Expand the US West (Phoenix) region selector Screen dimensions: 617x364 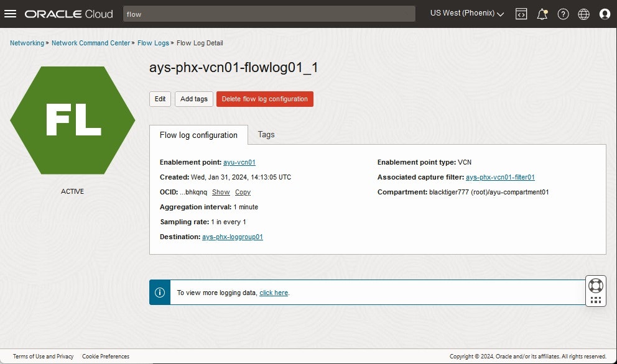[467, 14]
